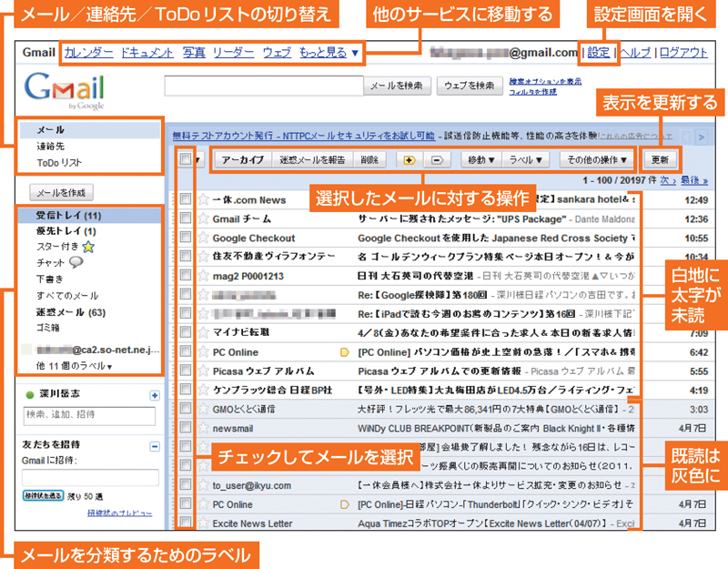Click the 更新 refresh button

click(660, 160)
